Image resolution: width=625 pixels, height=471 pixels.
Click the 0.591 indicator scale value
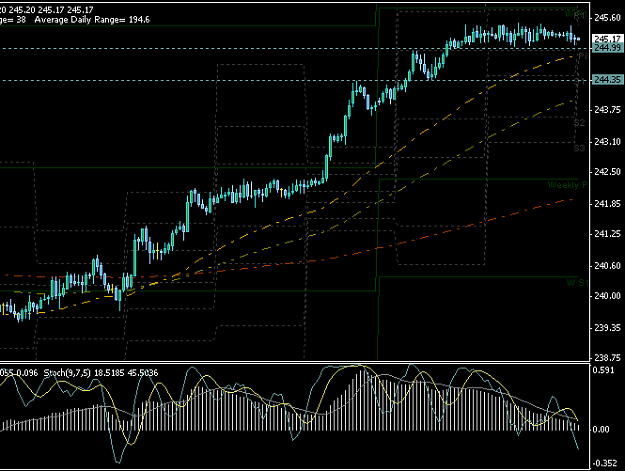(x=603, y=370)
